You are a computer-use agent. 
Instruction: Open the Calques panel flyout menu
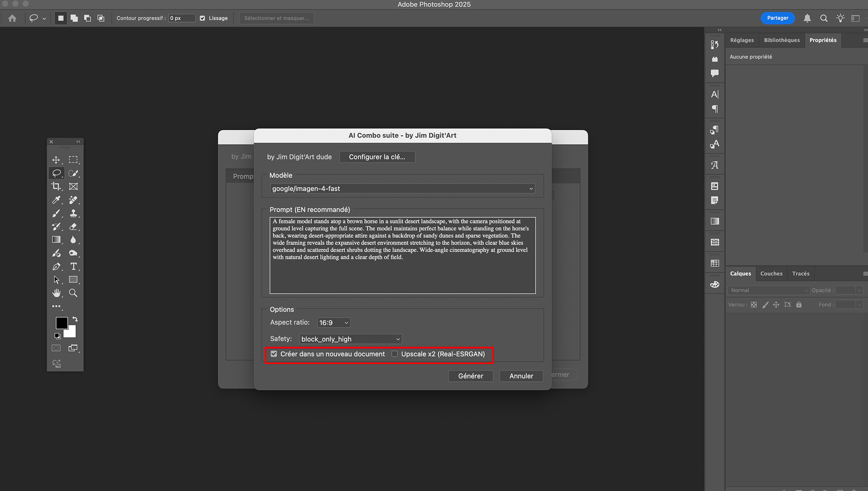865,274
